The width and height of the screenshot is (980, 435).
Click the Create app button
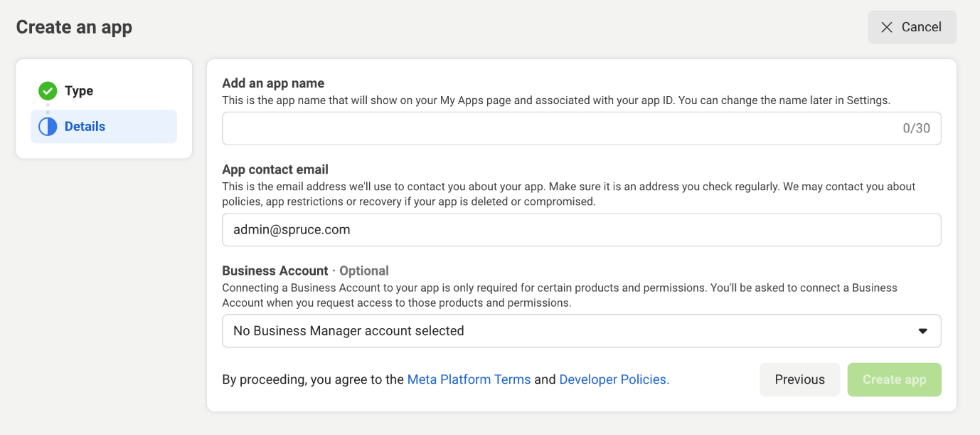click(x=894, y=379)
